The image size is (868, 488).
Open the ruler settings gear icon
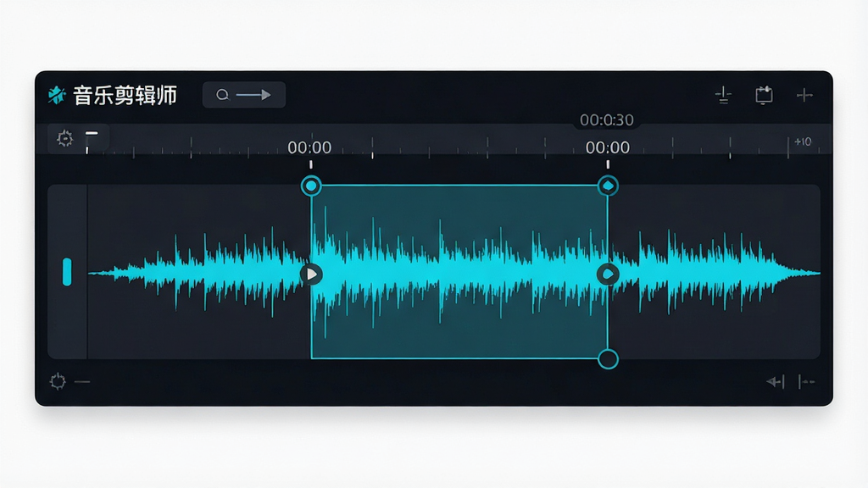pos(64,138)
